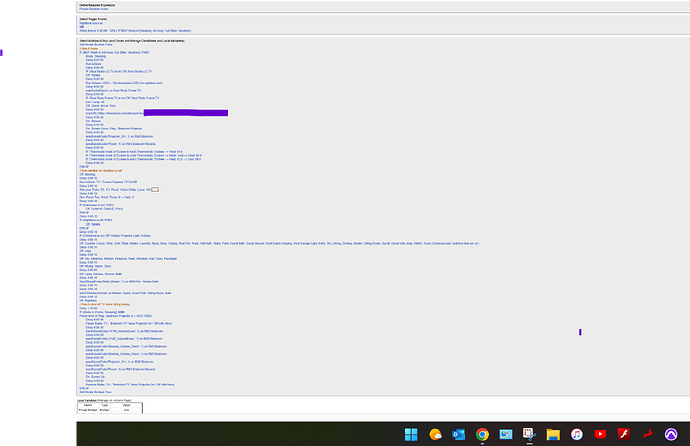The height and width of the screenshot is (446, 690).
Task: Select the '// Run if Home' comment line
Action: (x=88, y=48)
